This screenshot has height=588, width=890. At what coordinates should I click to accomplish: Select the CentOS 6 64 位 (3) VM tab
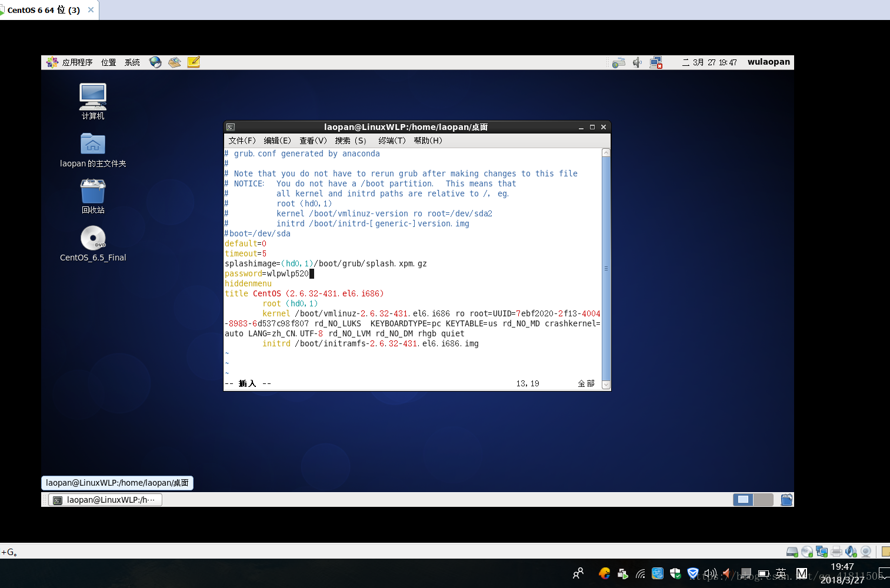44,10
